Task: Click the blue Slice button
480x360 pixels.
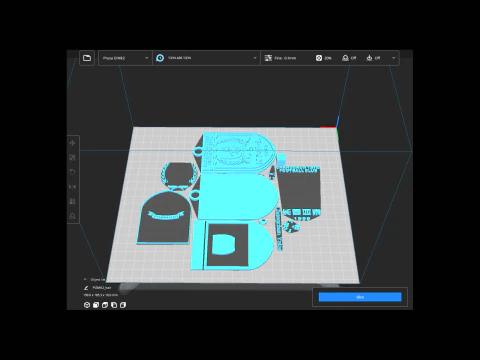Action: 360,297
